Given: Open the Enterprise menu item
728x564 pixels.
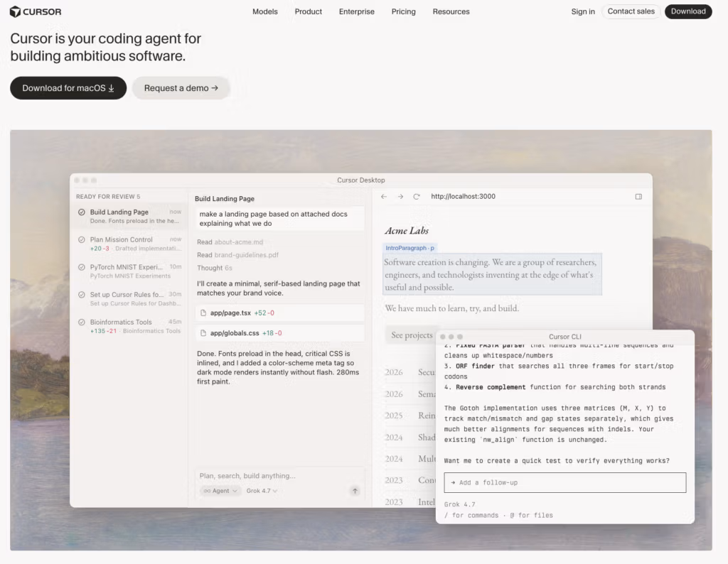Looking at the screenshot, I should click(357, 11).
